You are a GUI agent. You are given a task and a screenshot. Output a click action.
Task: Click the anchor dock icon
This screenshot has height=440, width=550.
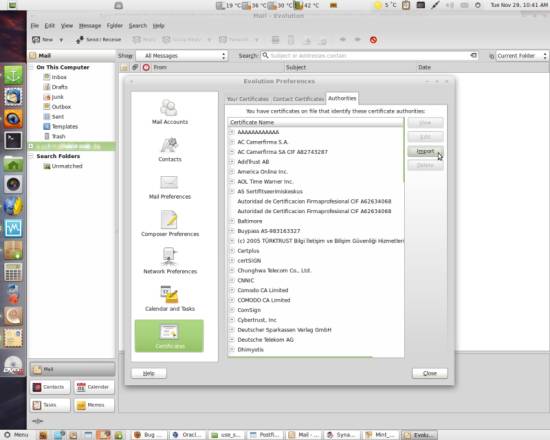13,75
